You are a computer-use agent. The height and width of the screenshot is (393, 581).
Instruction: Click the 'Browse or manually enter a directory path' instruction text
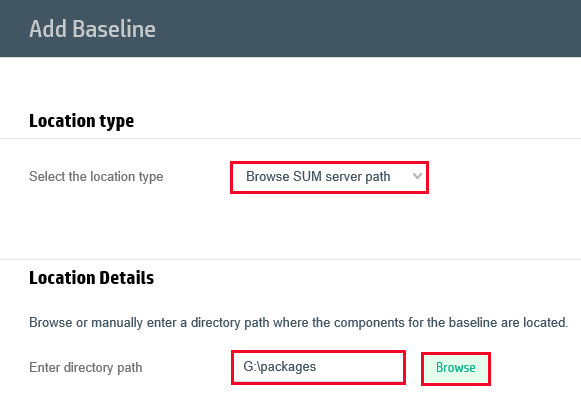coord(299,323)
